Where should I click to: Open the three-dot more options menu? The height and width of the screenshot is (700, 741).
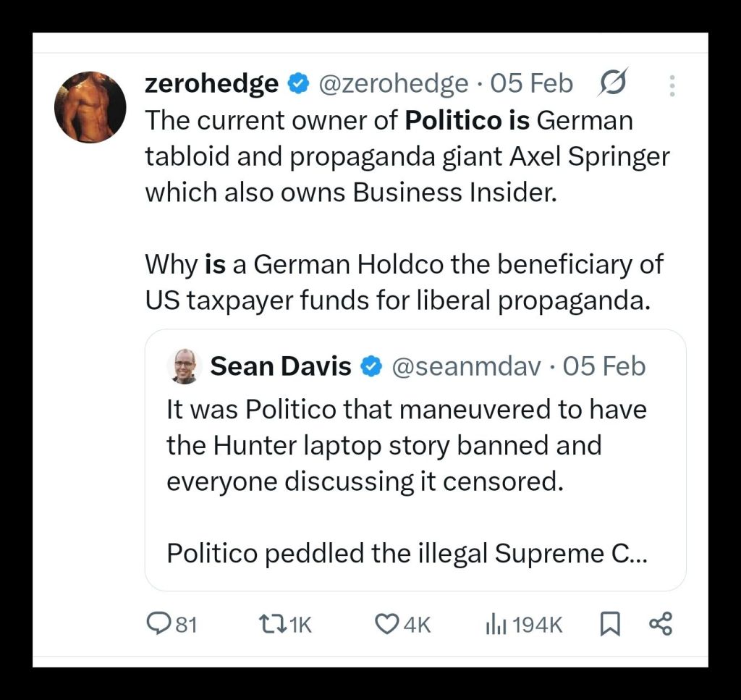(x=672, y=85)
